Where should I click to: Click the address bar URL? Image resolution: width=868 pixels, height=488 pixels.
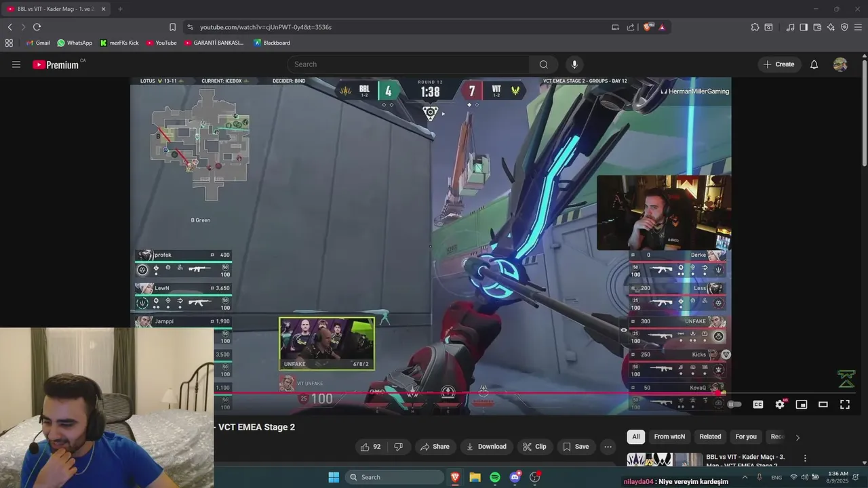point(266,27)
